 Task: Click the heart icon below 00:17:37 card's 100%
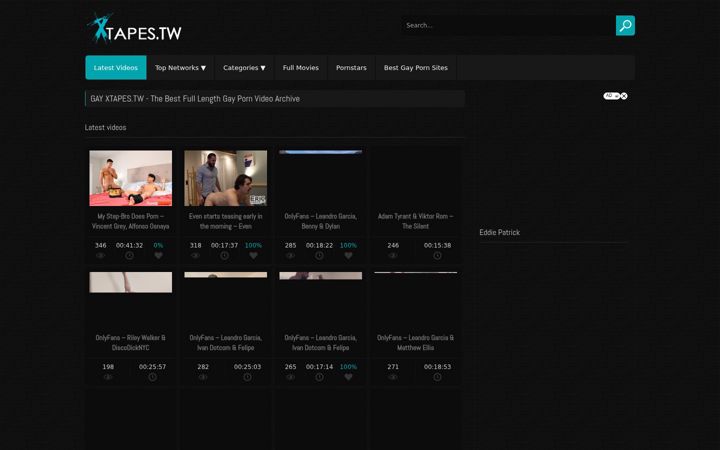(253, 255)
